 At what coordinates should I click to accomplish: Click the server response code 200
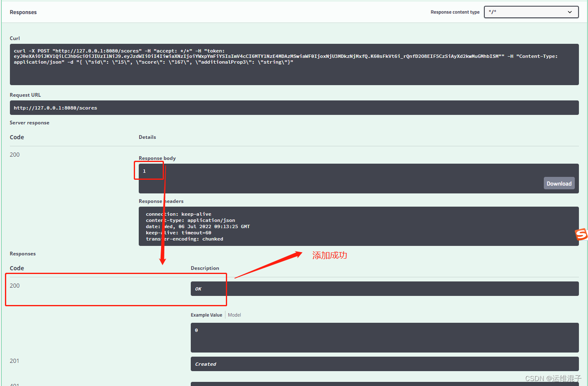pyautogui.click(x=14, y=155)
